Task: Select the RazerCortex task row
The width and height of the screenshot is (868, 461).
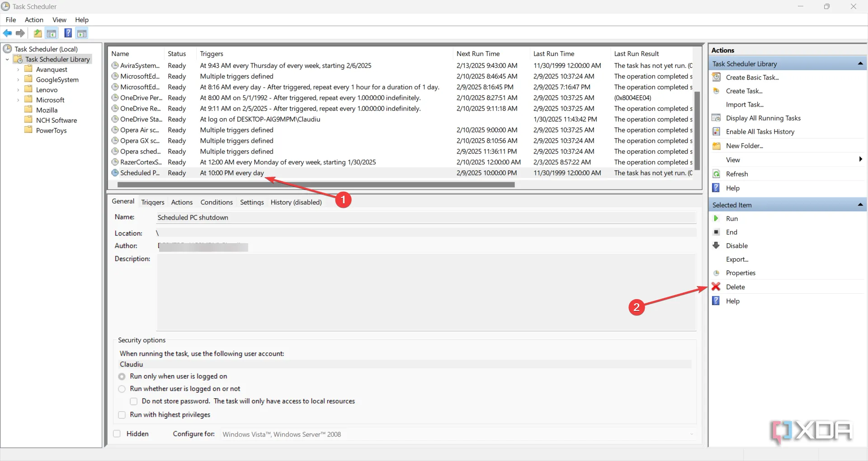Action: point(141,162)
